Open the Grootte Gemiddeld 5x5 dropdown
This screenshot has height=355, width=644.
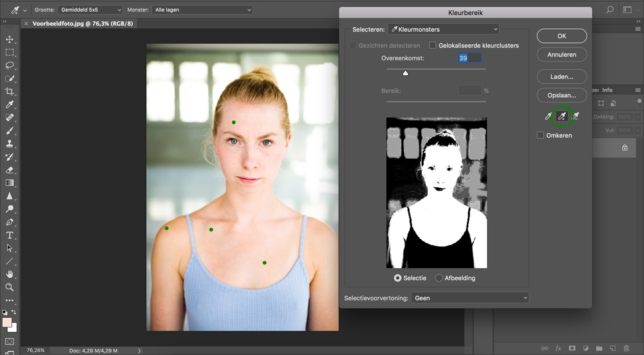(90, 10)
